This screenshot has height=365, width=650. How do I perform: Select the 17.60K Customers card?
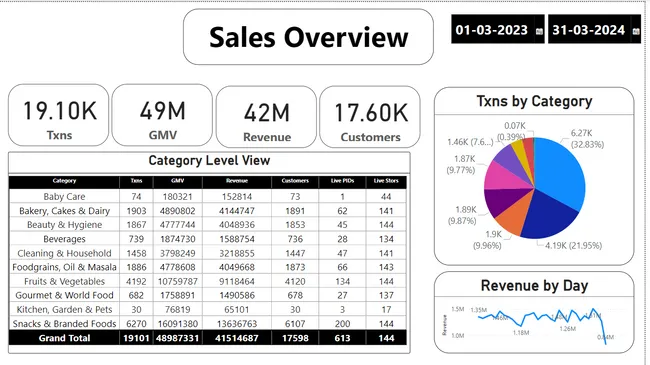pos(370,117)
